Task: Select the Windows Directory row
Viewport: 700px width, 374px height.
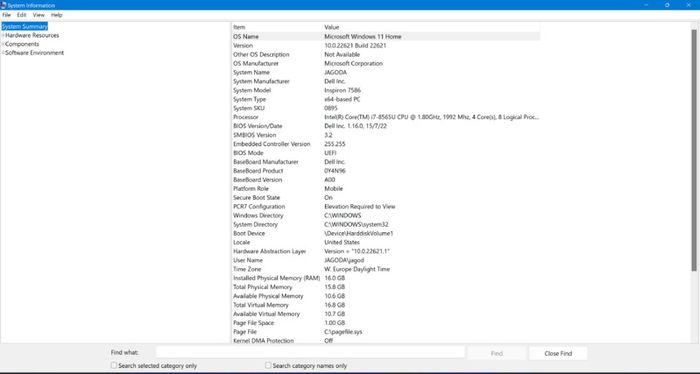Action: pyautogui.click(x=386, y=215)
